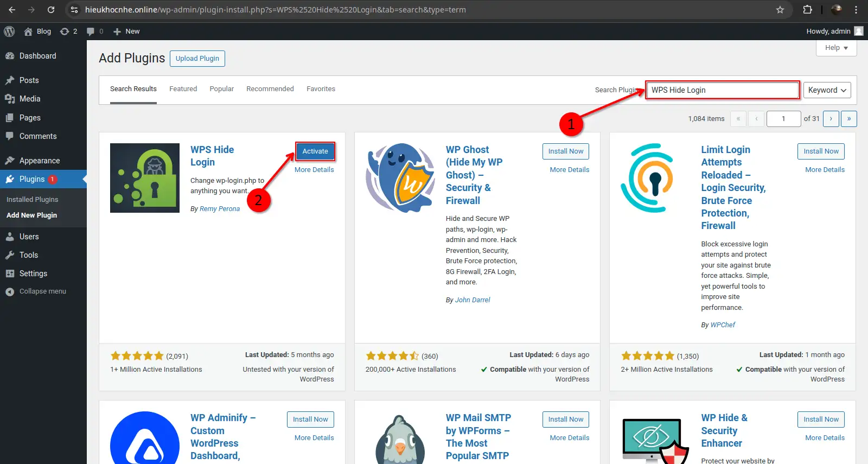Focus the Search Plugins input field

point(723,90)
